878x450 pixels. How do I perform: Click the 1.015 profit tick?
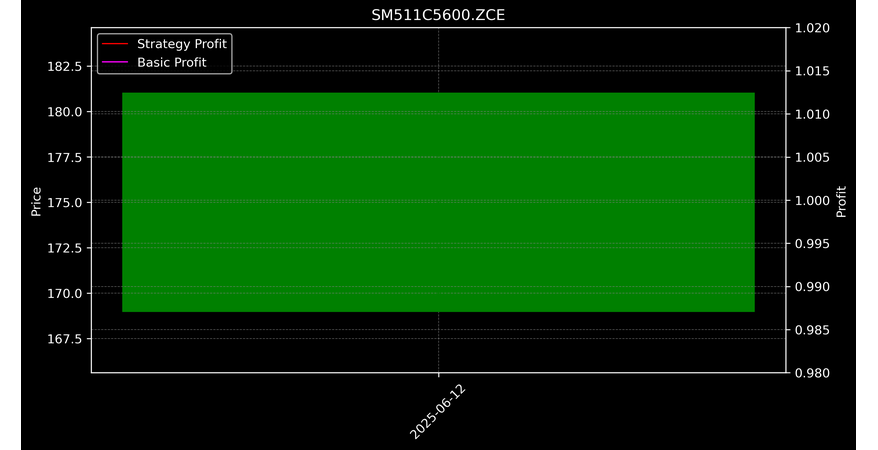[812, 71]
